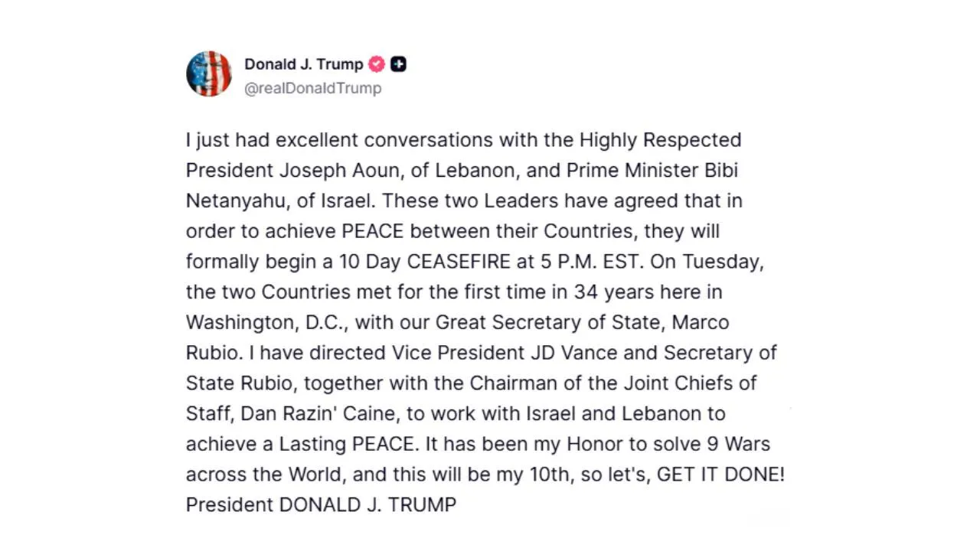Image resolution: width=980 pixels, height=551 pixels.
Task: Click the words "Highly Respected" in the post
Action: (x=660, y=140)
